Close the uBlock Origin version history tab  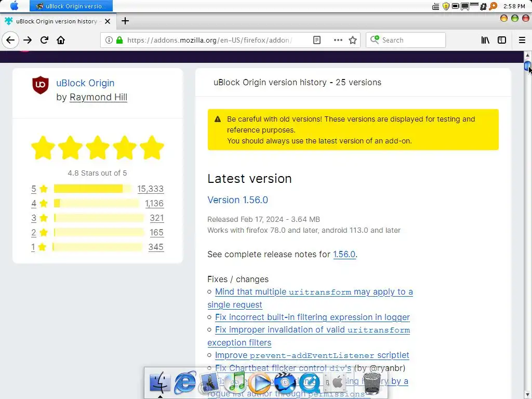pyautogui.click(x=108, y=21)
